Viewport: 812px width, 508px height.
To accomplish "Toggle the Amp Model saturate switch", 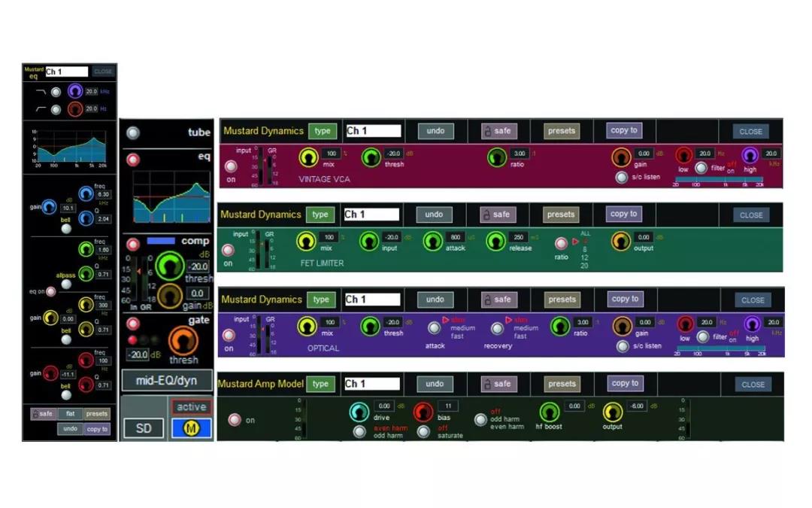I will (423, 431).
